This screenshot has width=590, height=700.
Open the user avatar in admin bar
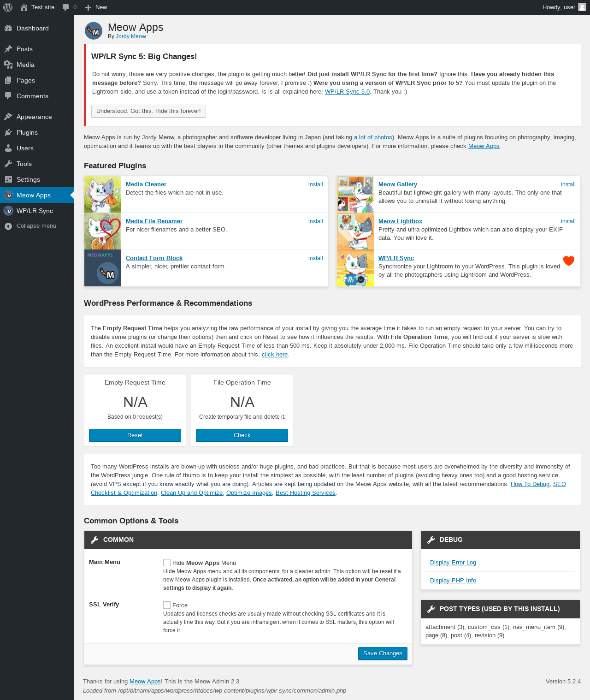pyautogui.click(x=582, y=7)
